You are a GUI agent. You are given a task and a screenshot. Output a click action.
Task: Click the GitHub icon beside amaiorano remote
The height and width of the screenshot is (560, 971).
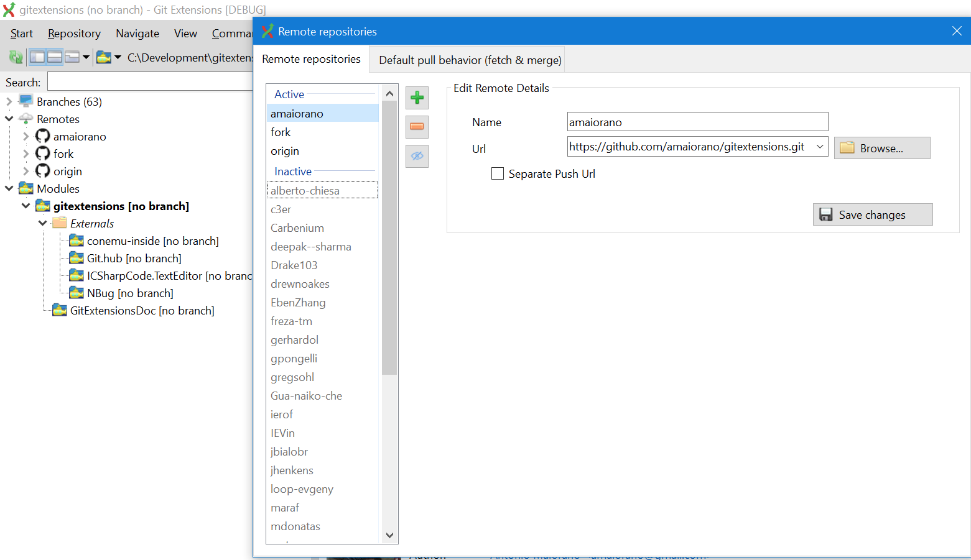click(42, 136)
